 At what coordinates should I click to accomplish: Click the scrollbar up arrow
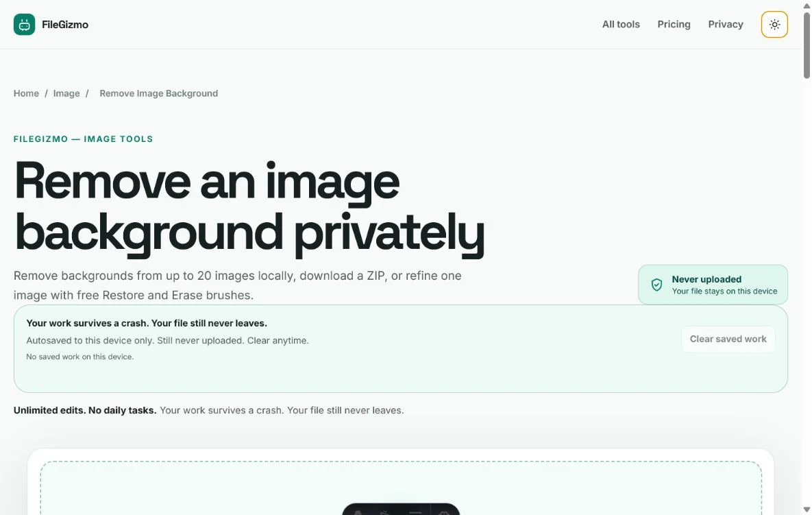(807, 5)
